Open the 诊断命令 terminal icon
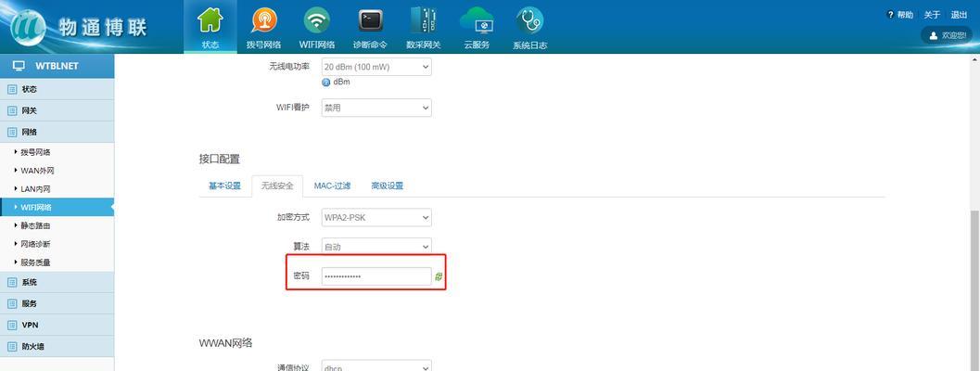The image size is (980, 371). [x=370, y=20]
